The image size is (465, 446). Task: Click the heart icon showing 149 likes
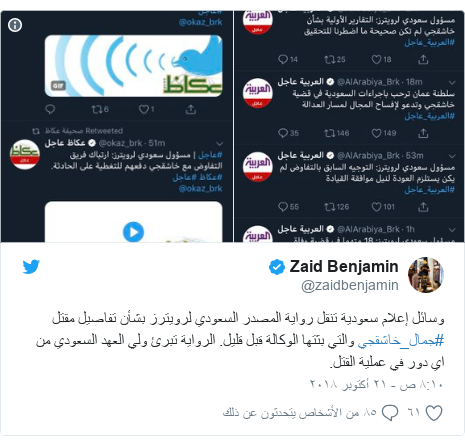tap(376, 133)
